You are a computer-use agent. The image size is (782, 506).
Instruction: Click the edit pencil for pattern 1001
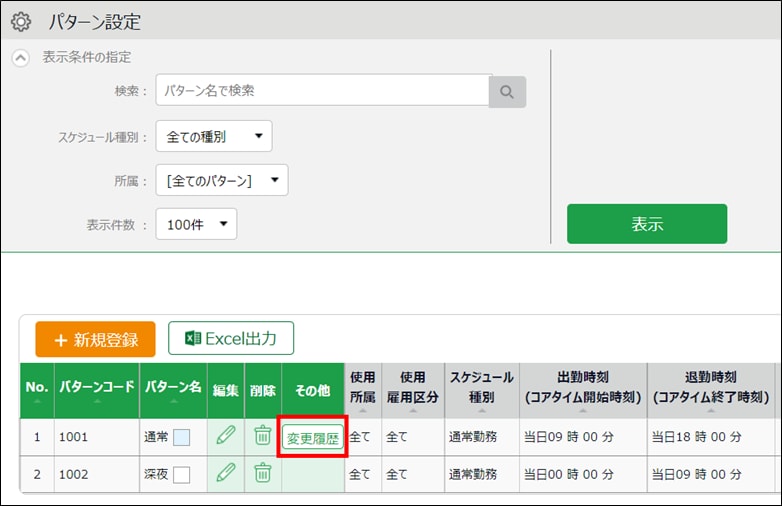[x=226, y=436]
